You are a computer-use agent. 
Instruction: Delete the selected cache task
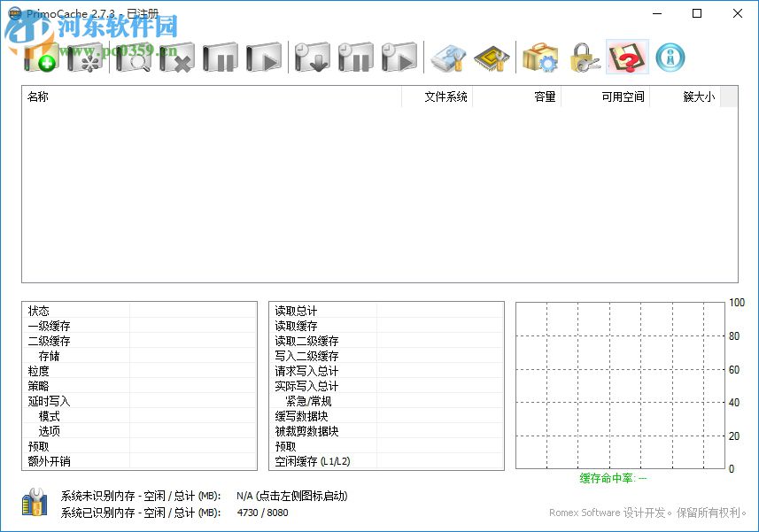[x=175, y=58]
